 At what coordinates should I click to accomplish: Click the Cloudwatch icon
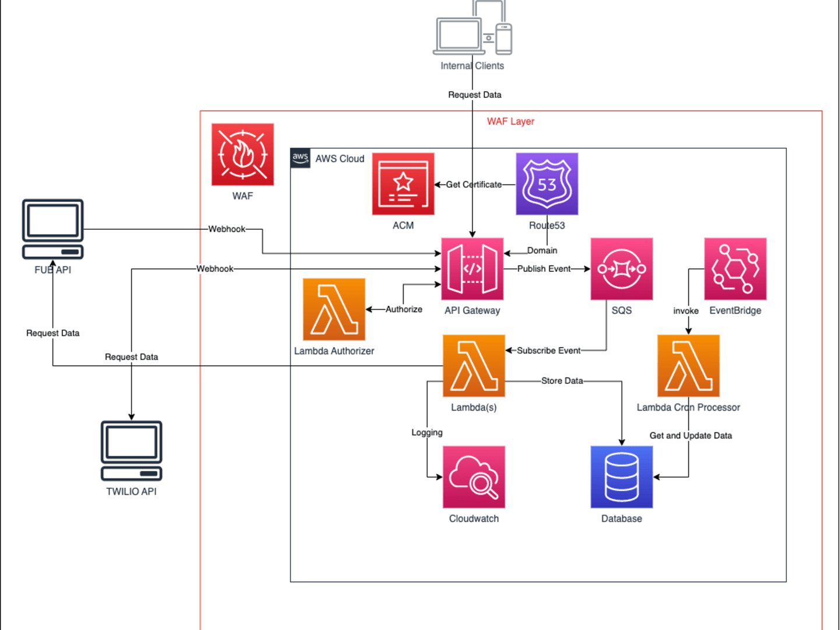[474, 477]
